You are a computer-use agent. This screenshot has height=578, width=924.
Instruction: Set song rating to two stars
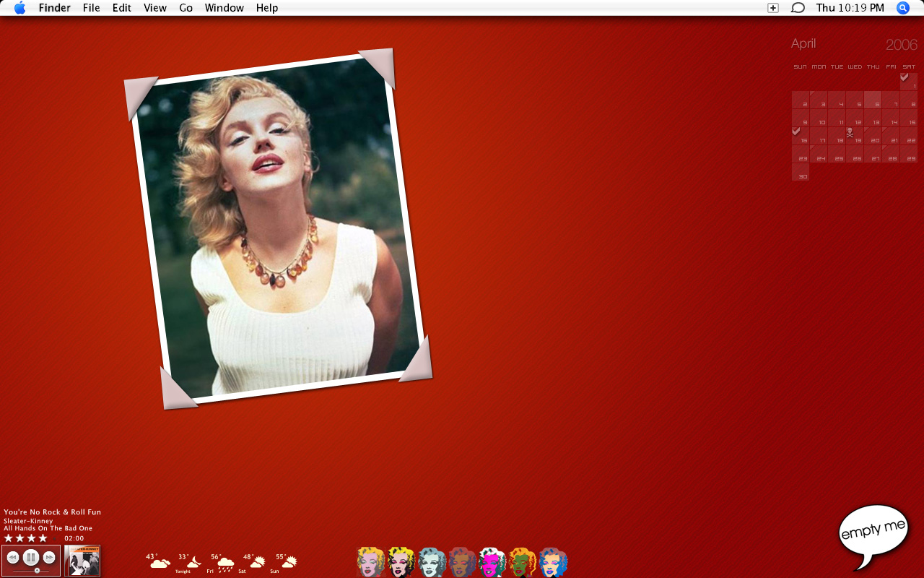[x=20, y=538]
